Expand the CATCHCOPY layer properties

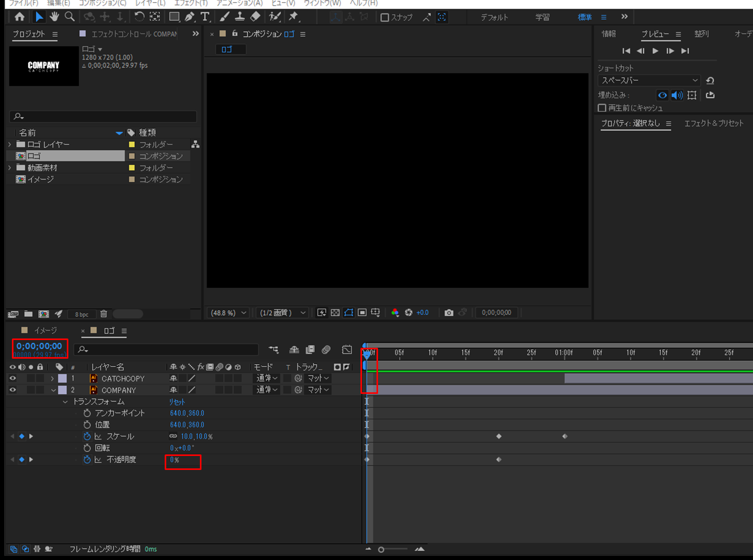point(52,378)
